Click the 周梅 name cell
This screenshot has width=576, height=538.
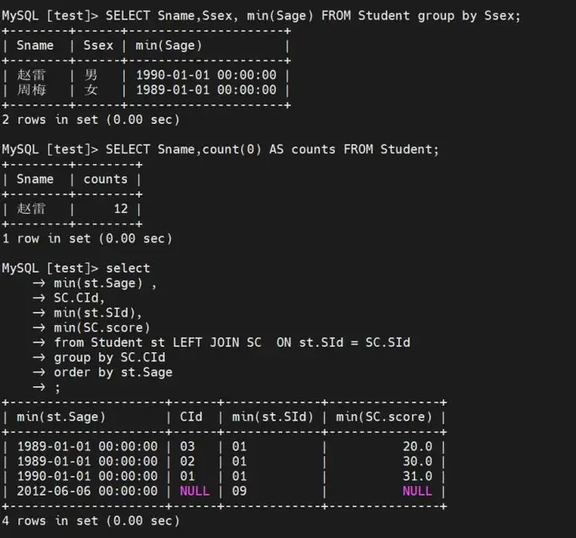click(31, 90)
